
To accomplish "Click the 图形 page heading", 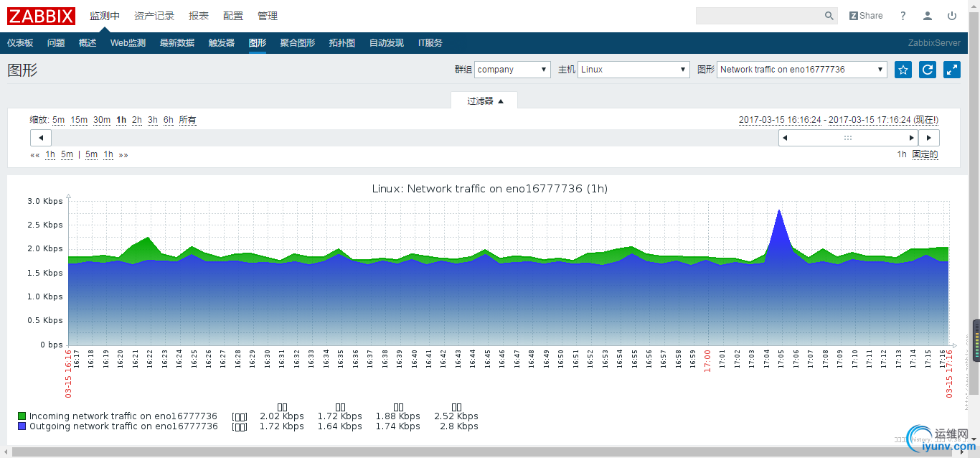I will coord(22,70).
